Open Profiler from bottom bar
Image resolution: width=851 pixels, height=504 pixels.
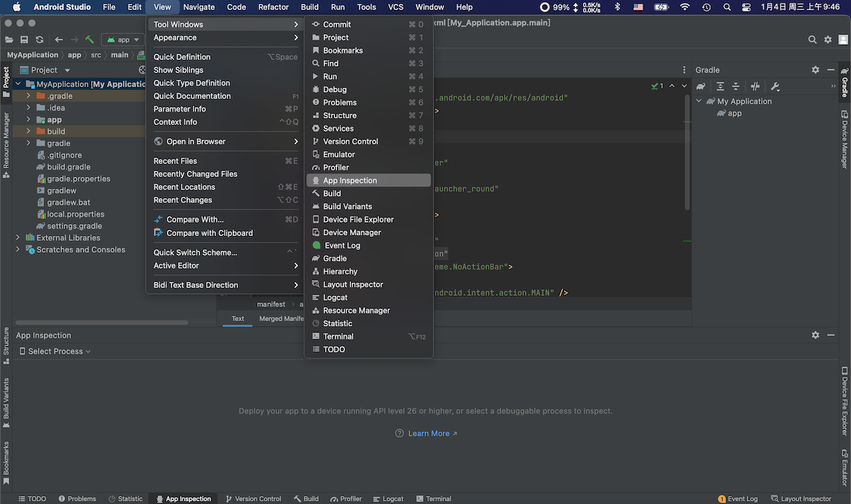click(346, 499)
